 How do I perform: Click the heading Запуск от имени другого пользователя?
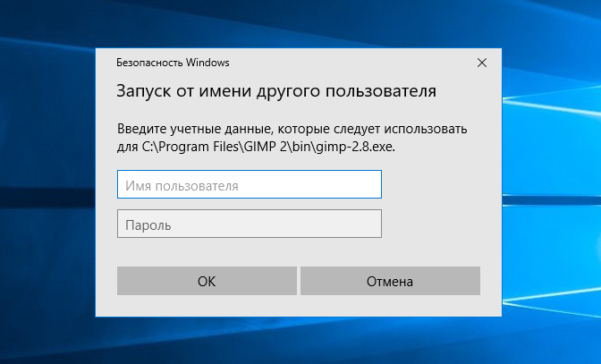click(x=276, y=91)
